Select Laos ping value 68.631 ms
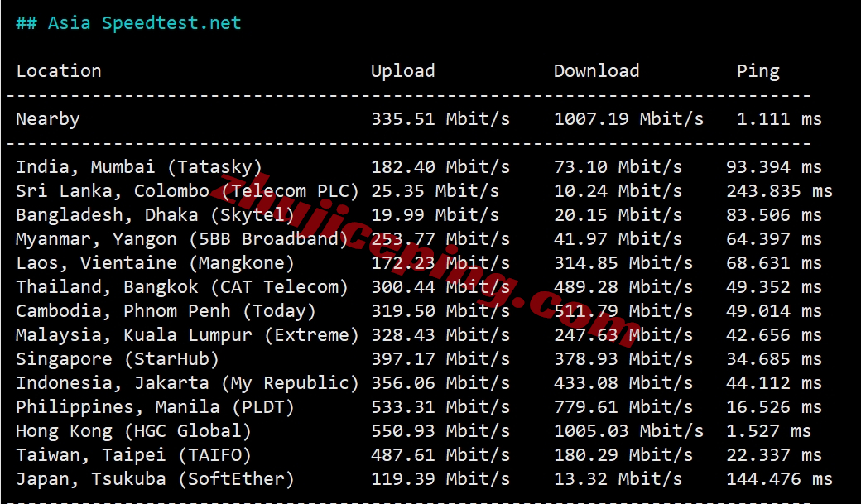This screenshot has width=861, height=504. [774, 263]
